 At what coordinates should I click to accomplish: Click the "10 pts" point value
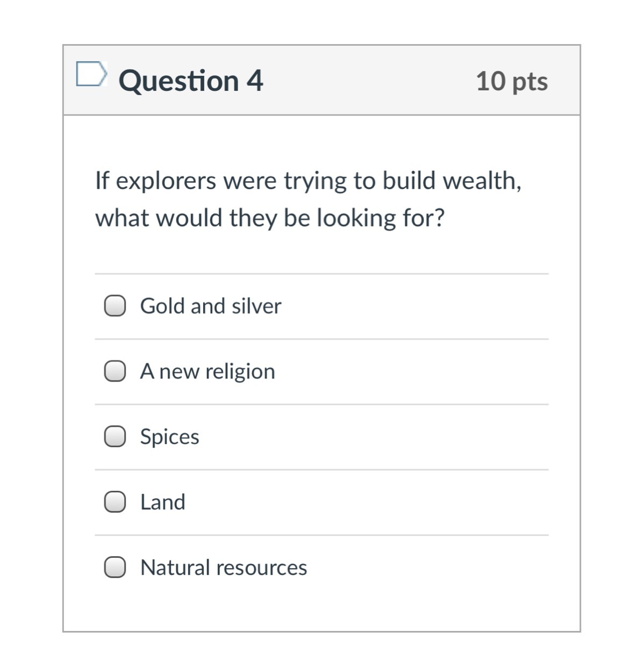pos(512,81)
